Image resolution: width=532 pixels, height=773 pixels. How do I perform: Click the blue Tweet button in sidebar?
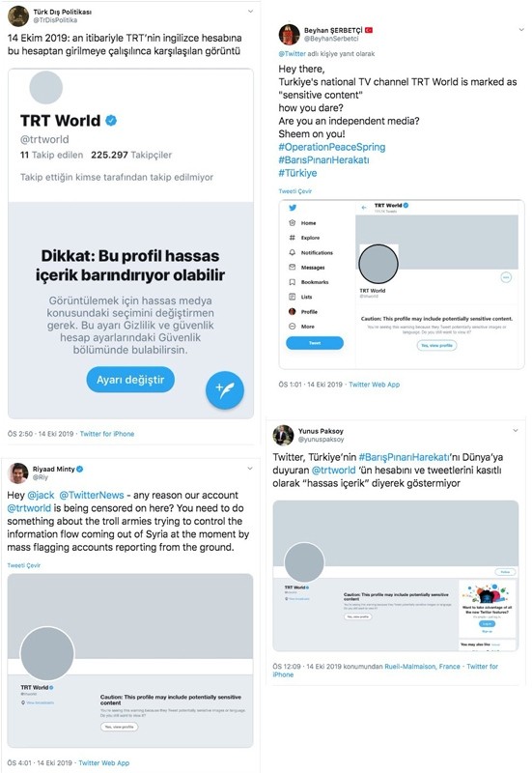tap(315, 343)
